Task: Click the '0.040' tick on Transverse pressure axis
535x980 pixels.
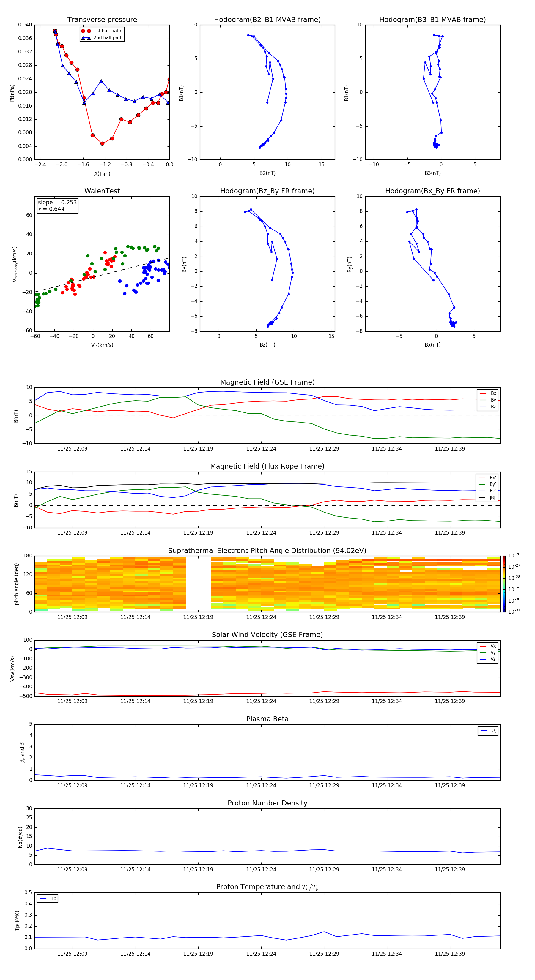Action: pos(25,25)
